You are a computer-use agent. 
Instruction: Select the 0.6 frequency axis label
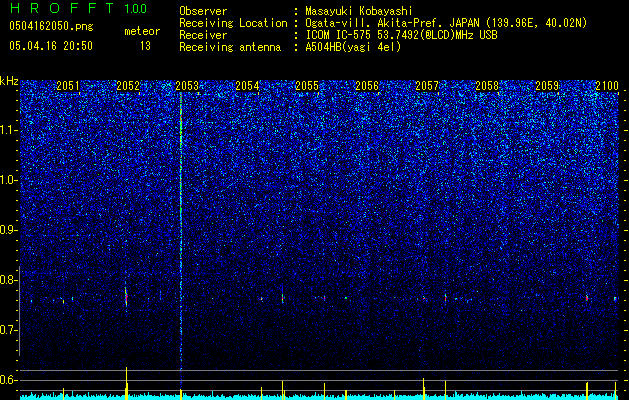tap(8, 380)
